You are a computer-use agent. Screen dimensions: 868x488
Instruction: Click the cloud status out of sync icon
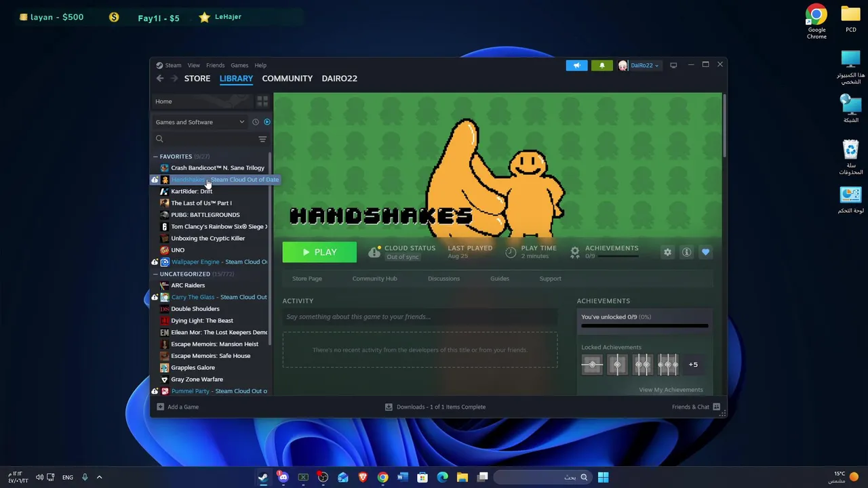click(x=374, y=252)
